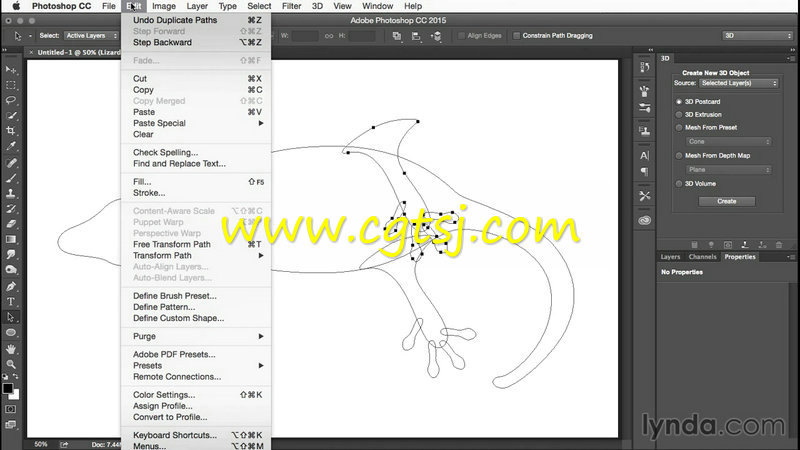
Task: Select the Path Selection tool
Action: [11, 317]
